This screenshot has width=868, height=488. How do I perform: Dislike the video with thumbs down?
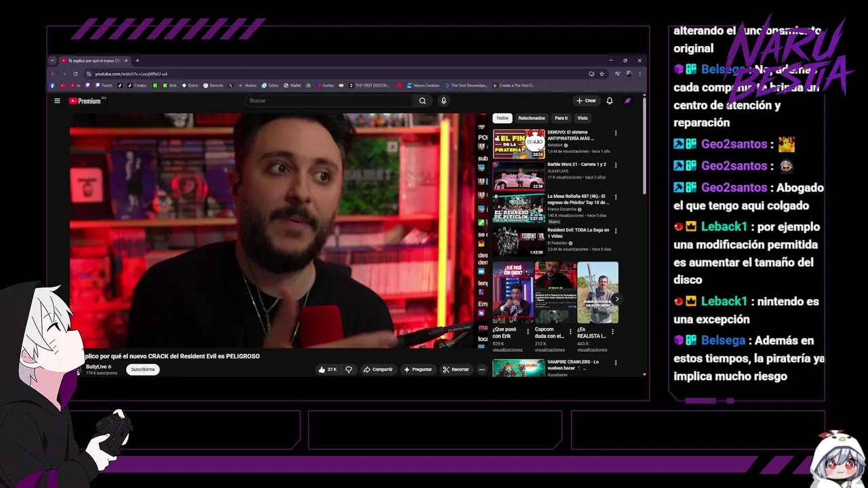(x=349, y=369)
